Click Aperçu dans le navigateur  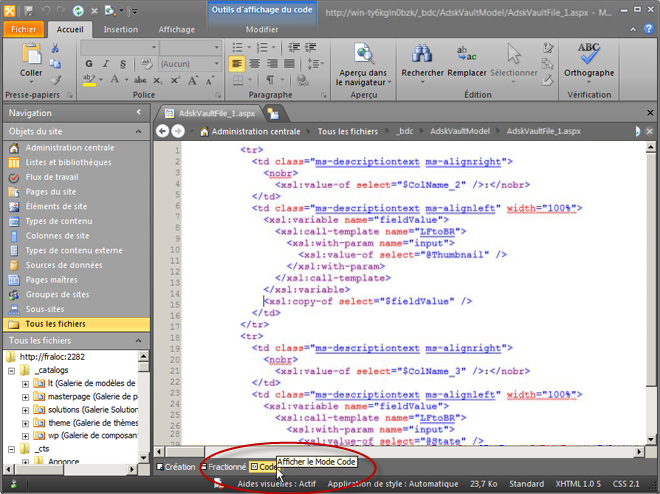[363, 64]
